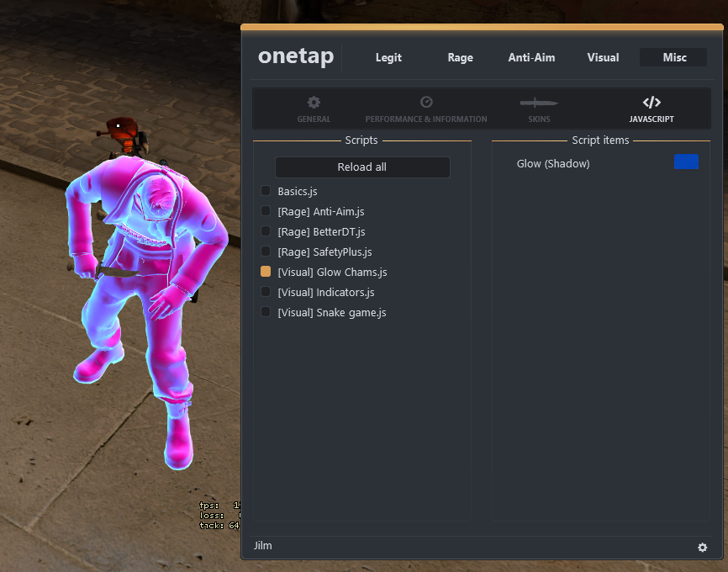This screenshot has height=572, width=728.
Task: Click the Basics.js script name
Action: 298,192
